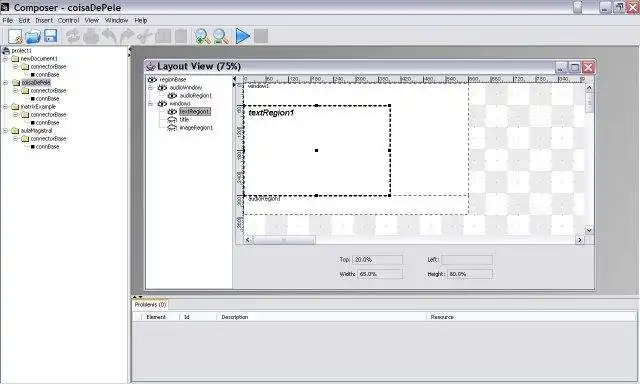
Task: Hide textRegion1 using its eye icon
Action: click(172, 112)
